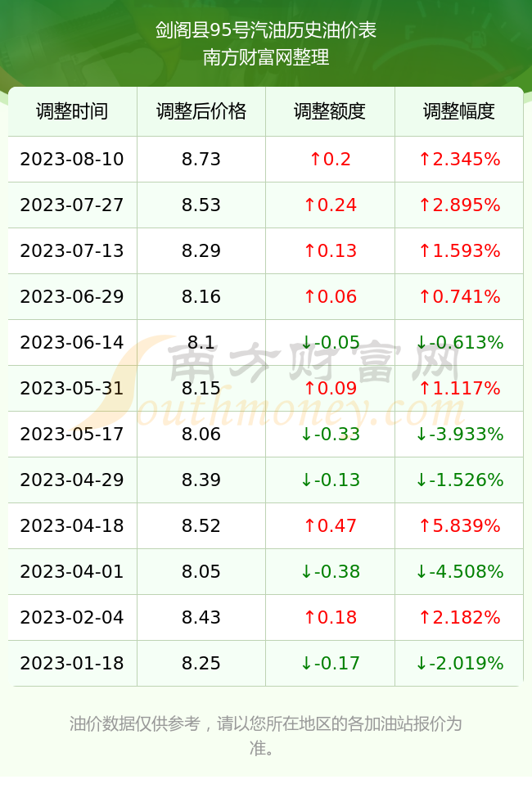This screenshot has width=532, height=802.
Task: Click the 调整时间 column header
Action: [x=72, y=111]
